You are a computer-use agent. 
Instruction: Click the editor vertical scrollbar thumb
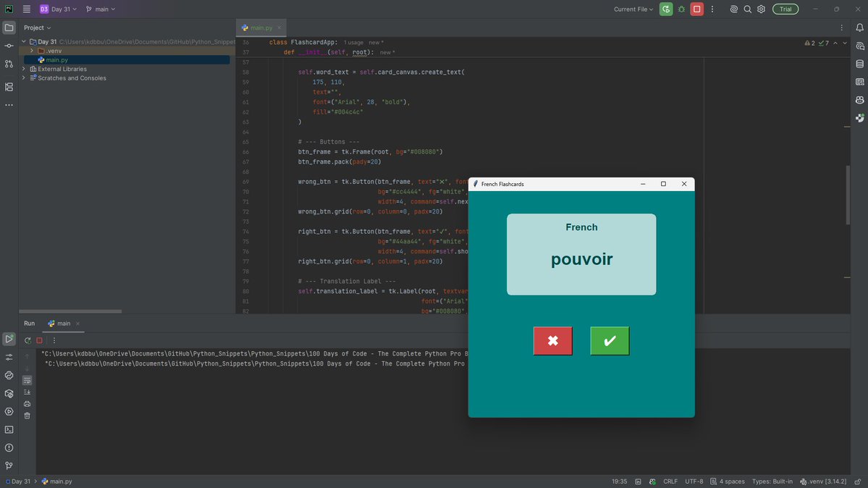click(848, 195)
